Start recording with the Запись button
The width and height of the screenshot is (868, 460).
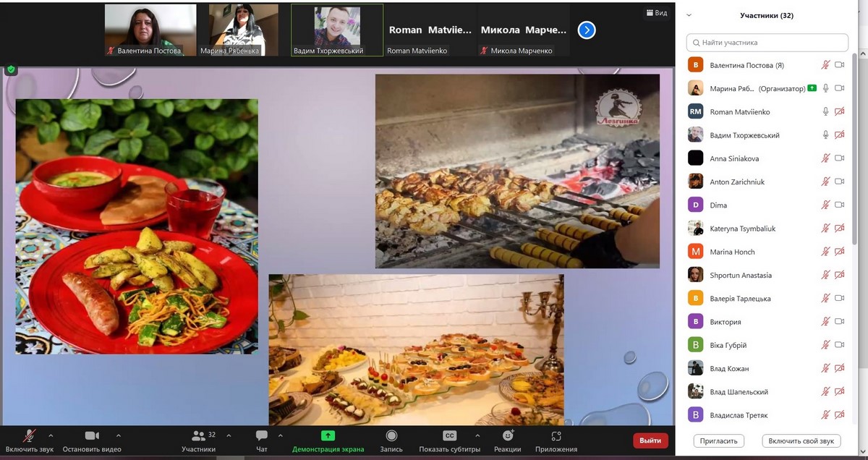pos(391,436)
